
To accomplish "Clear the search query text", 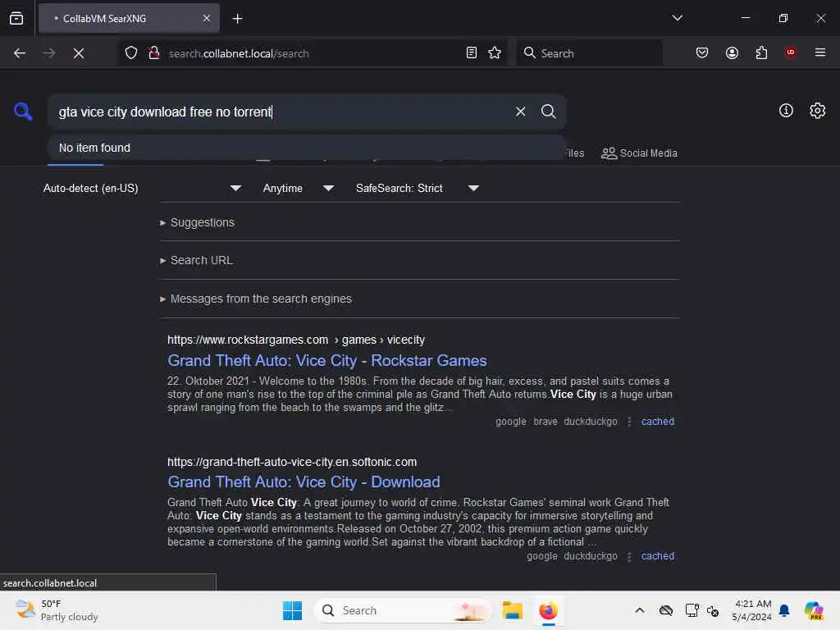I will 520,112.
